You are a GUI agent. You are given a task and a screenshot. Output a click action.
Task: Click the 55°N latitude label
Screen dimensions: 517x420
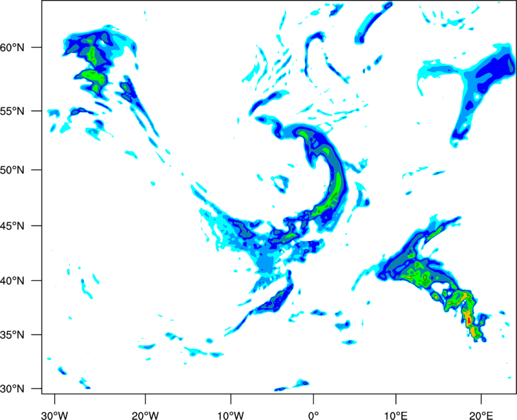[x=12, y=111]
